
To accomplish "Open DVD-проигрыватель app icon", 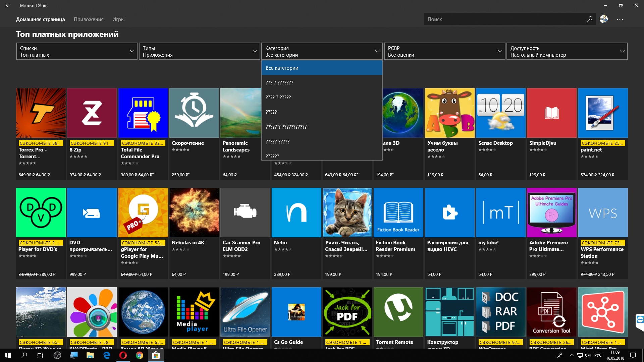I will point(92,213).
